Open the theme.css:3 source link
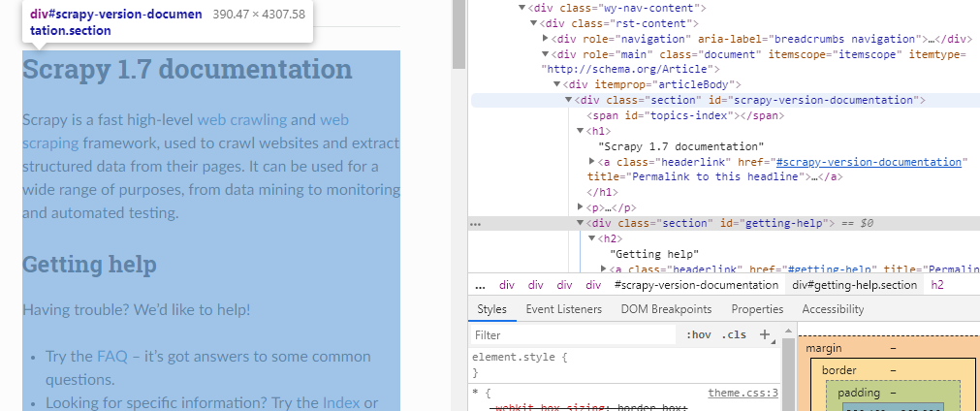The width and height of the screenshot is (980, 411). click(x=743, y=393)
